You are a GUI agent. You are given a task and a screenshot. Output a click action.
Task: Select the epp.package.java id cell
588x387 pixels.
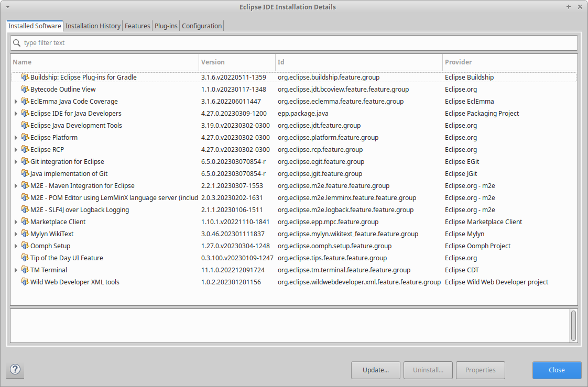point(302,113)
